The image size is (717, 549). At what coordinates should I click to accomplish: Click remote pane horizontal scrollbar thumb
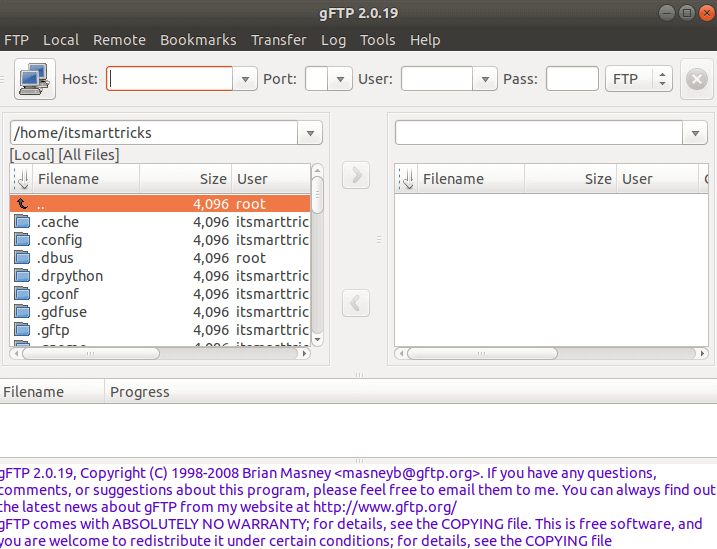point(482,353)
